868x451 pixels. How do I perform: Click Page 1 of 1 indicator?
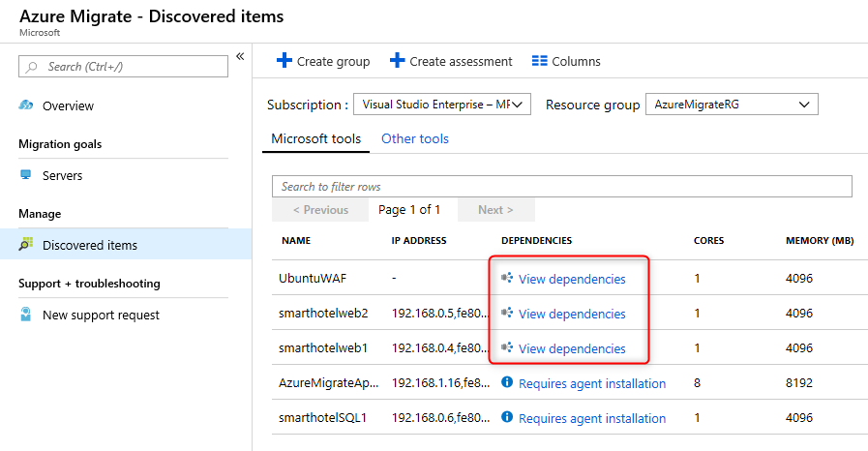coord(409,210)
